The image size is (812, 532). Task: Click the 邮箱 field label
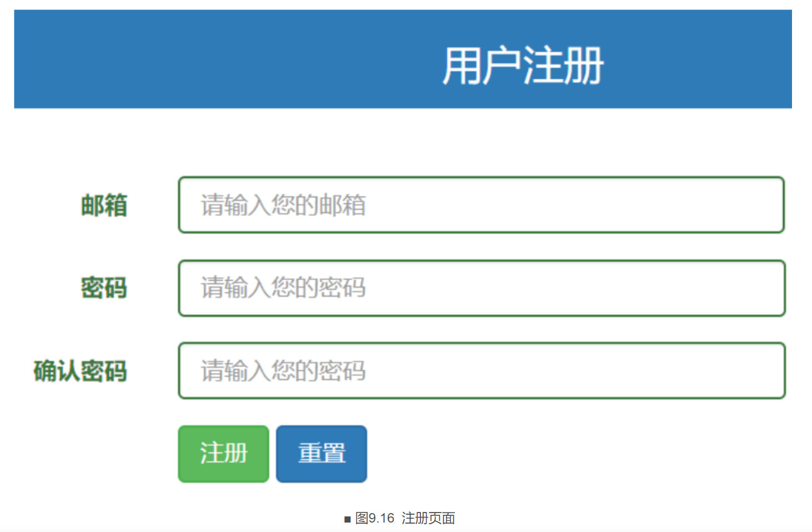tap(104, 205)
